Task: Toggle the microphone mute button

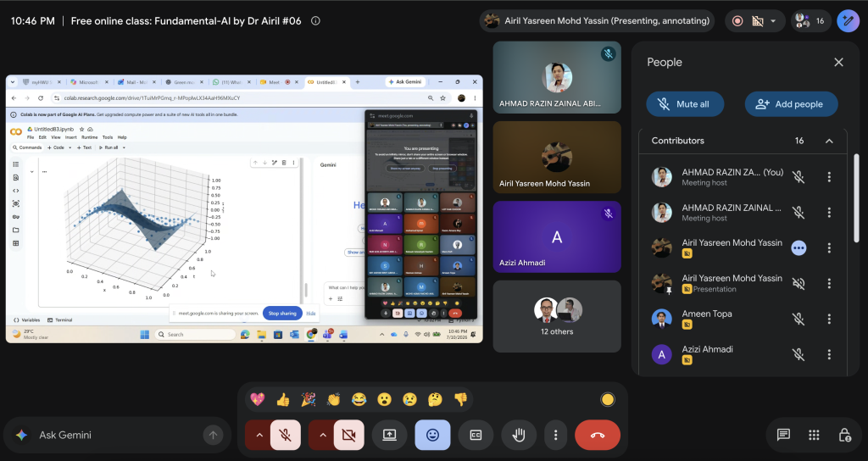Action: [x=286, y=435]
